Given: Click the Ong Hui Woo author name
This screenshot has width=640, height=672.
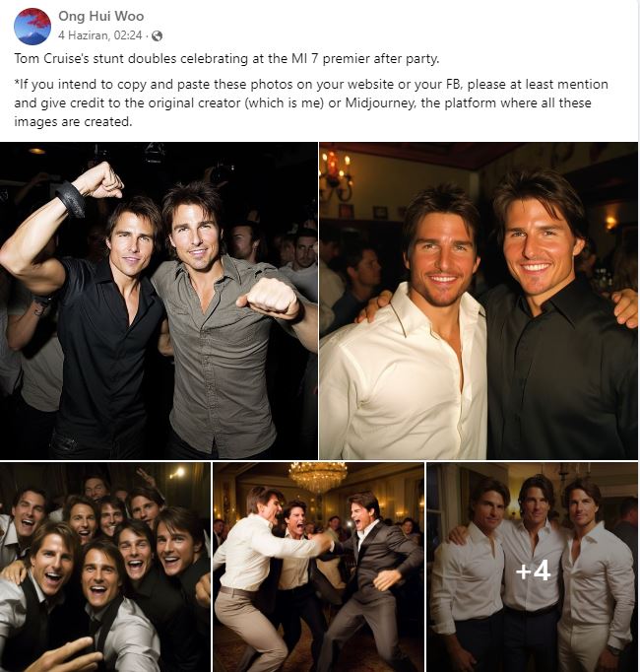Looking at the screenshot, I should [100, 17].
